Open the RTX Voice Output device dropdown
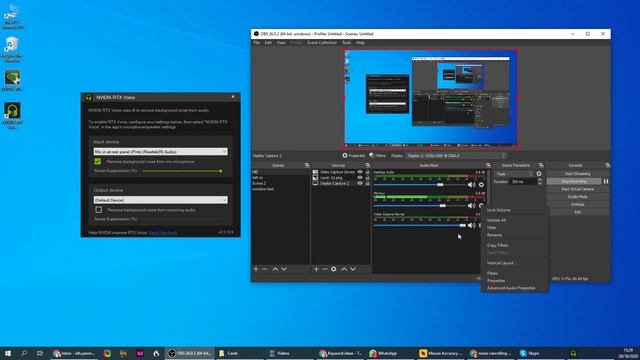This screenshot has width=640, height=360. pyautogui.click(x=160, y=200)
